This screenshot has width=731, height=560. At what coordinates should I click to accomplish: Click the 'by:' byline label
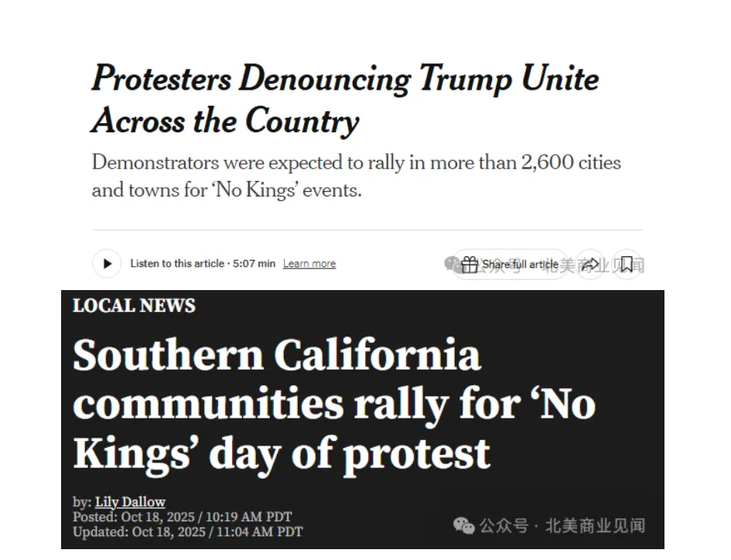(82, 502)
